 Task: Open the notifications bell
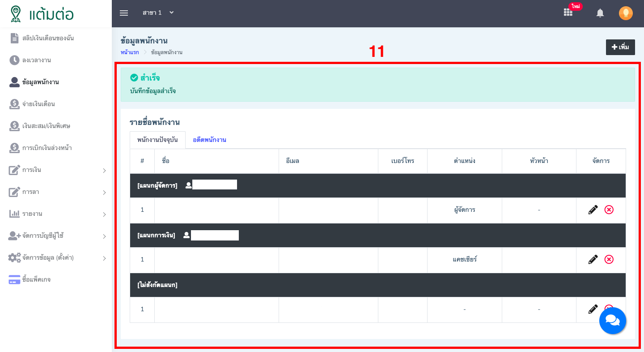(x=600, y=13)
